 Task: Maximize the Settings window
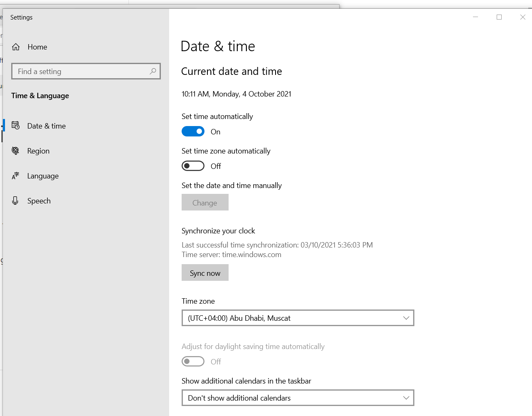(x=499, y=17)
